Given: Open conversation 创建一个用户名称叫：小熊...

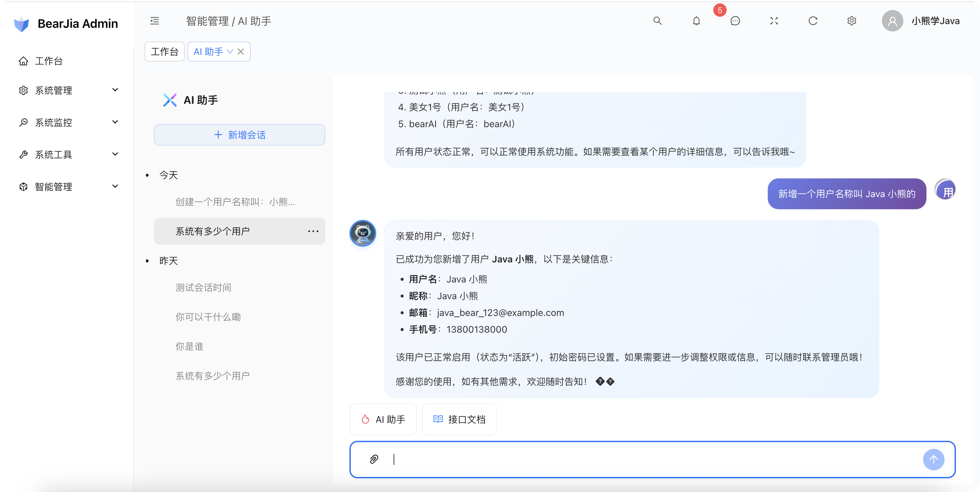Looking at the screenshot, I should click(239, 202).
